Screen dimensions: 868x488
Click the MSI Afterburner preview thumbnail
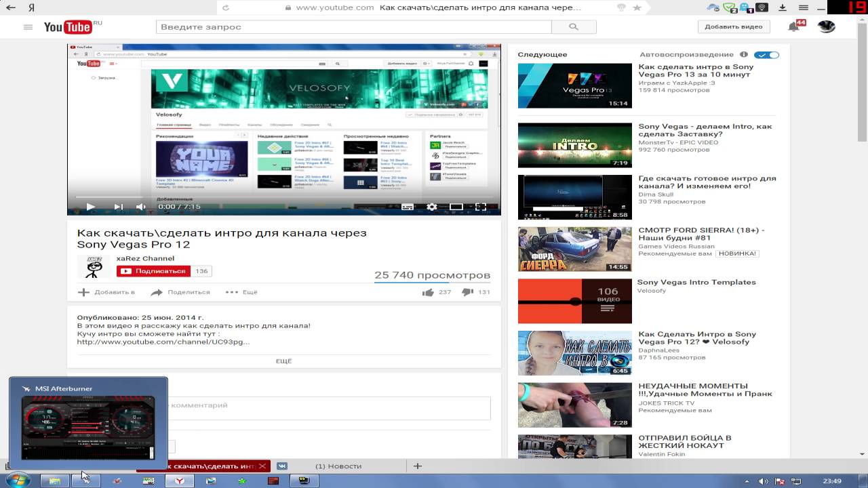[x=88, y=428]
